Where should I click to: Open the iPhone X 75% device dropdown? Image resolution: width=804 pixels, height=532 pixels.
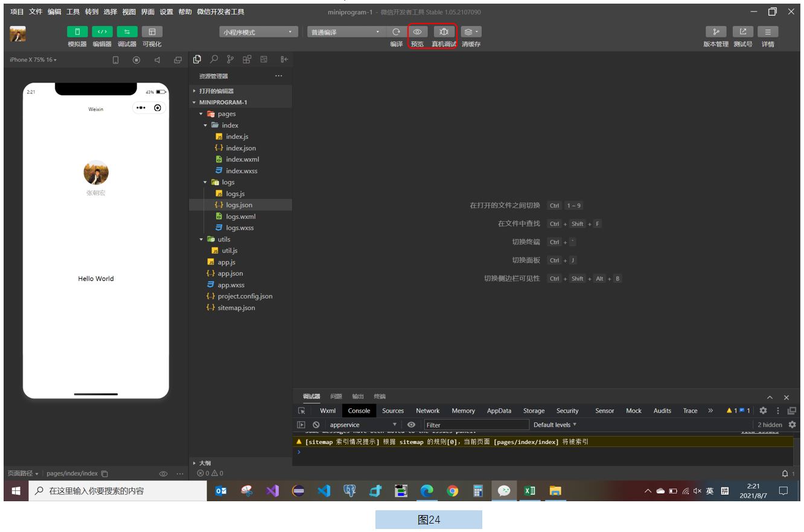(33, 60)
